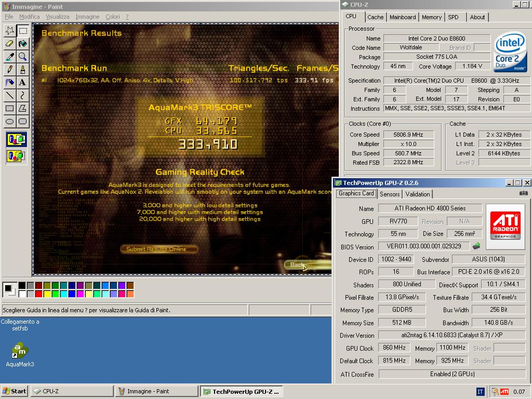Screen dimensions: 532x399
Task: Click the CPU-Z Name field Intel Core 2 Duo E8600
Action: [436, 38]
